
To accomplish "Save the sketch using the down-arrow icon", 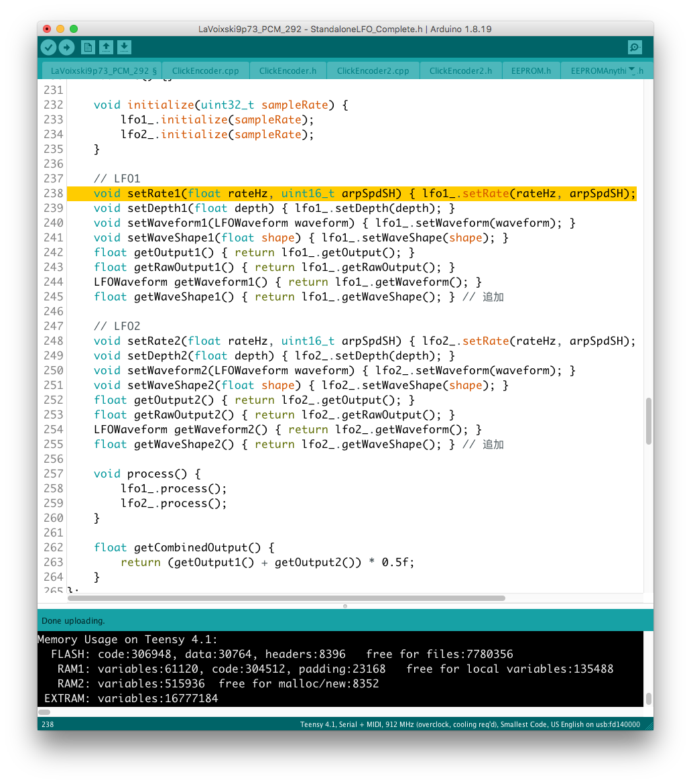I will [124, 47].
